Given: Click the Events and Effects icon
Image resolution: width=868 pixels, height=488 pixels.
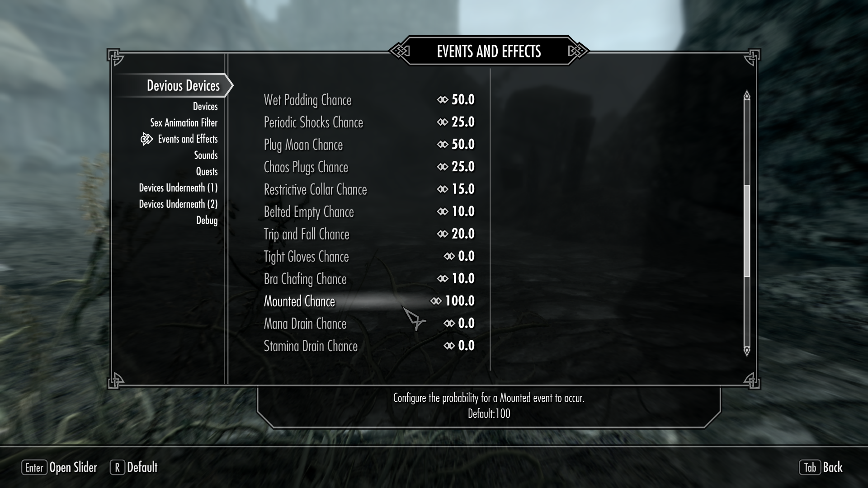Looking at the screenshot, I should coord(146,139).
